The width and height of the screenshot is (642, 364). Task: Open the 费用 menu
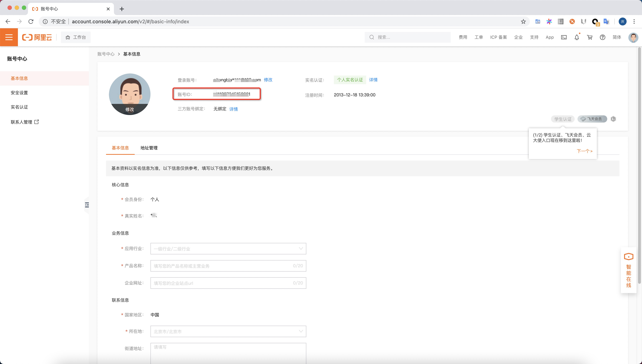(463, 37)
